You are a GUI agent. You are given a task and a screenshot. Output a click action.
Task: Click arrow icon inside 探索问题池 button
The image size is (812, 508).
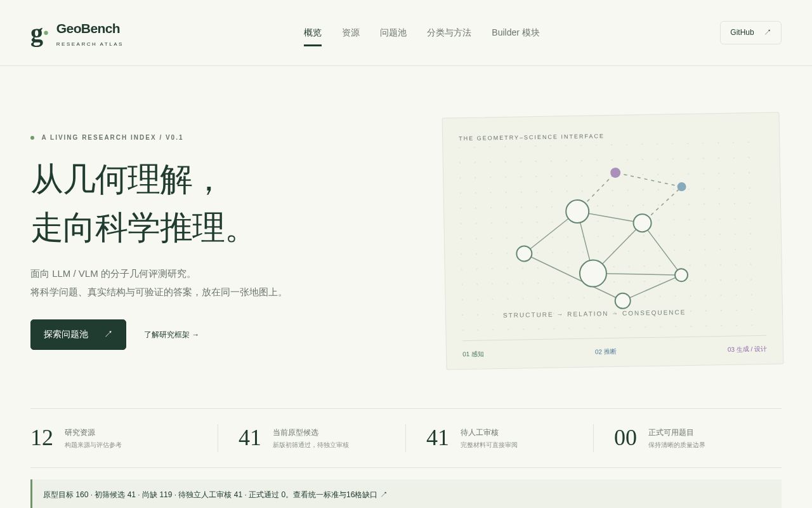pyautogui.click(x=108, y=334)
